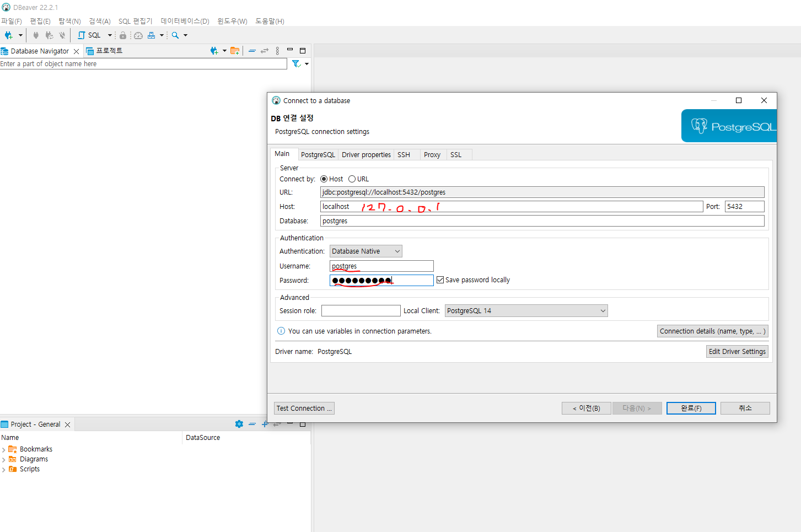
Task: Switch to Proxy tab
Action: tap(432, 155)
